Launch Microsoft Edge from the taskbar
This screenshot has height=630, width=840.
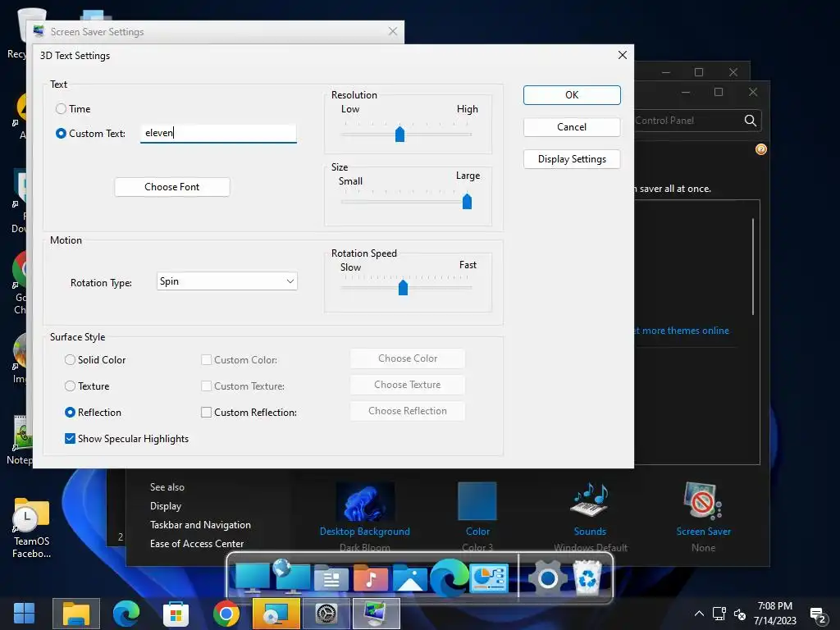pos(126,614)
